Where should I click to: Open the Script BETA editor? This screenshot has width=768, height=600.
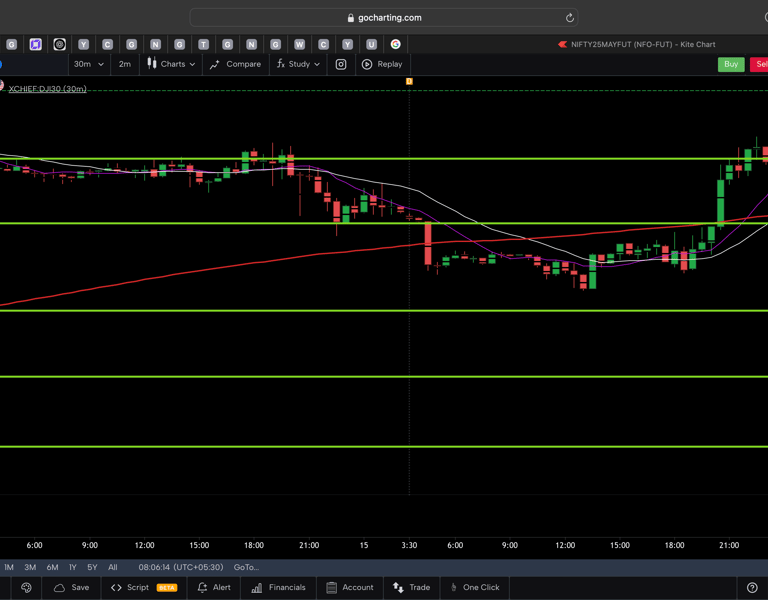coord(144,588)
